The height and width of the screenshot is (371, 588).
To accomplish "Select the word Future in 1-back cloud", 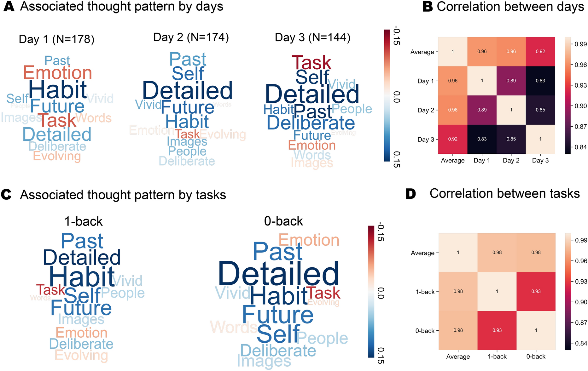I will [x=81, y=308].
